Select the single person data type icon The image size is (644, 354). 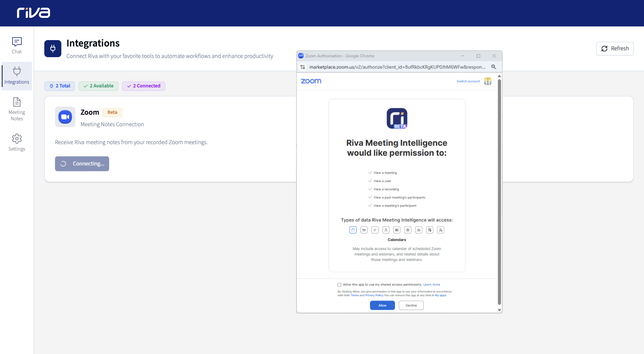(386, 230)
